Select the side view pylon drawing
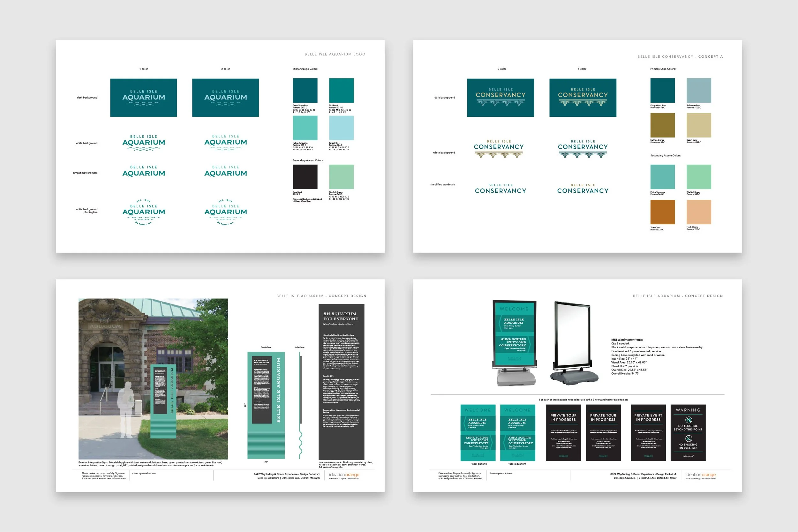Viewport: 798px width, 532px height. point(300,405)
